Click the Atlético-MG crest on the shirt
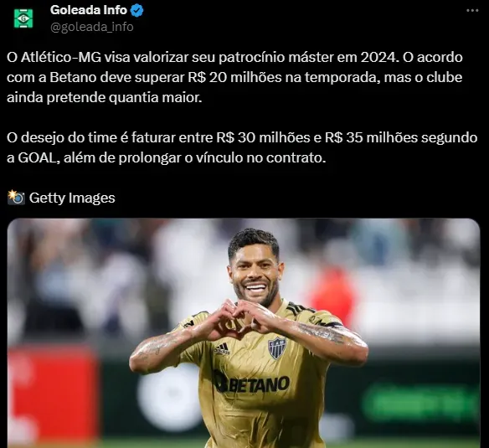489x448 pixels. point(277,348)
